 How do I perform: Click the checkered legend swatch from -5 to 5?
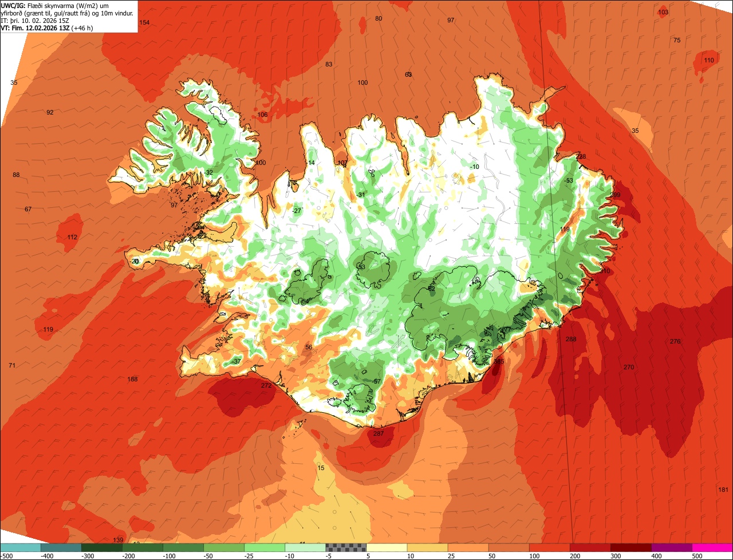pos(346,548)
